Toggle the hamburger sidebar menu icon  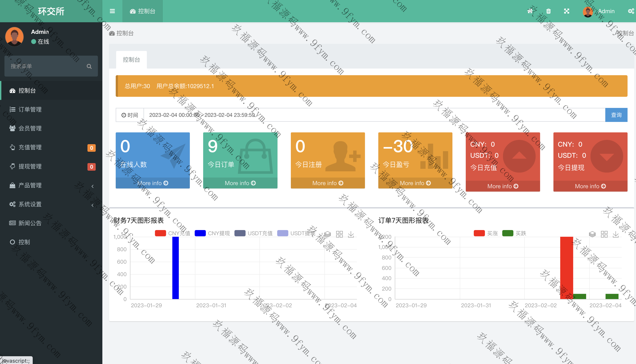[x=112, y=11]
